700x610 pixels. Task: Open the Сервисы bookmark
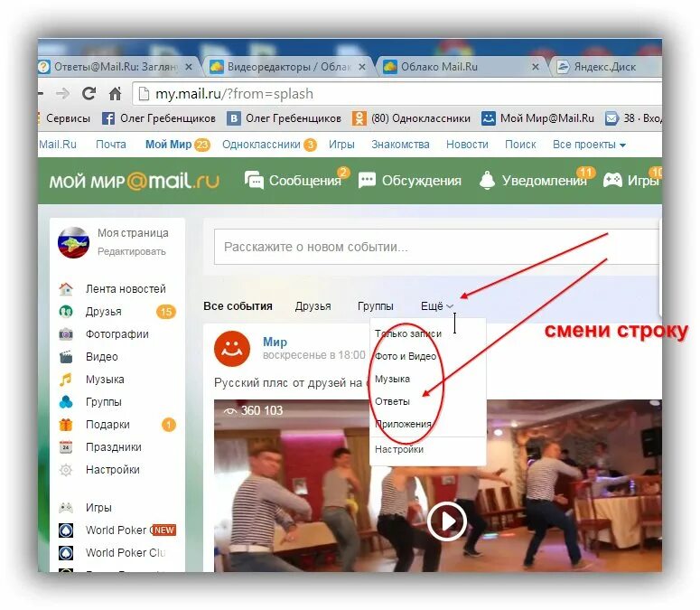pyautogui.click(x=68, y=118)
